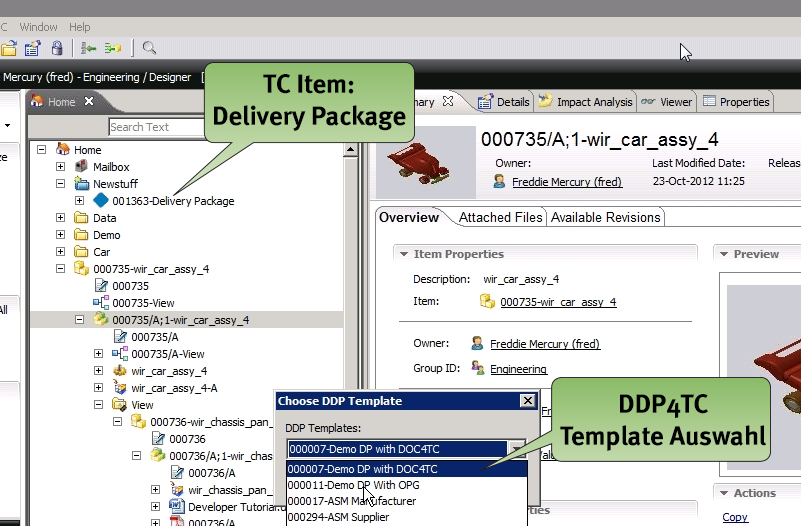Click the red car thumbnail in header

click(426, 162)
